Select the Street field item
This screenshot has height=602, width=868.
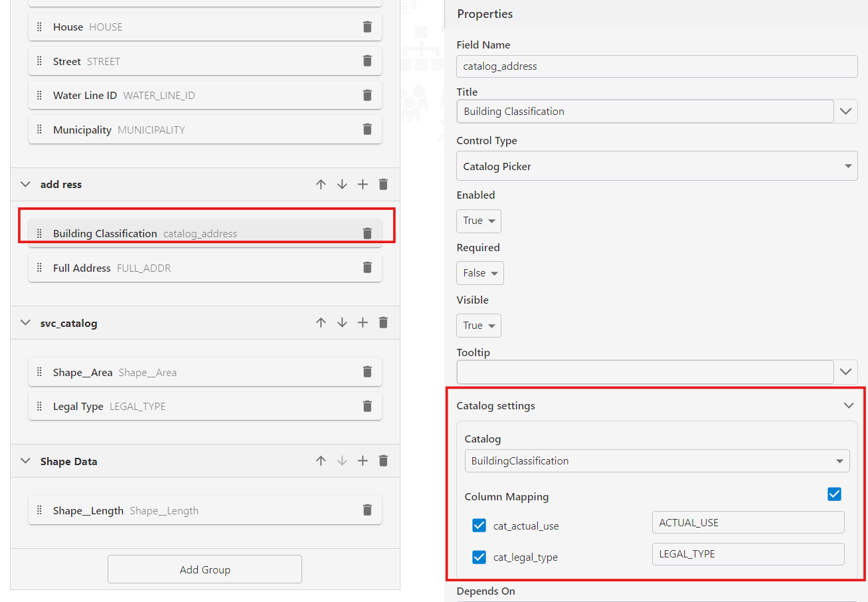[205, 61]
